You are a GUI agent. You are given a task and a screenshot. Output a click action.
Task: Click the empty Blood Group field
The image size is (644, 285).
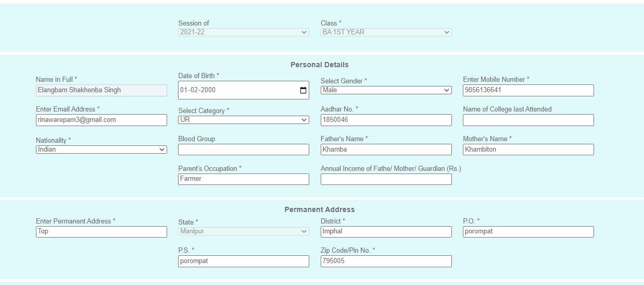click(244, 150)
